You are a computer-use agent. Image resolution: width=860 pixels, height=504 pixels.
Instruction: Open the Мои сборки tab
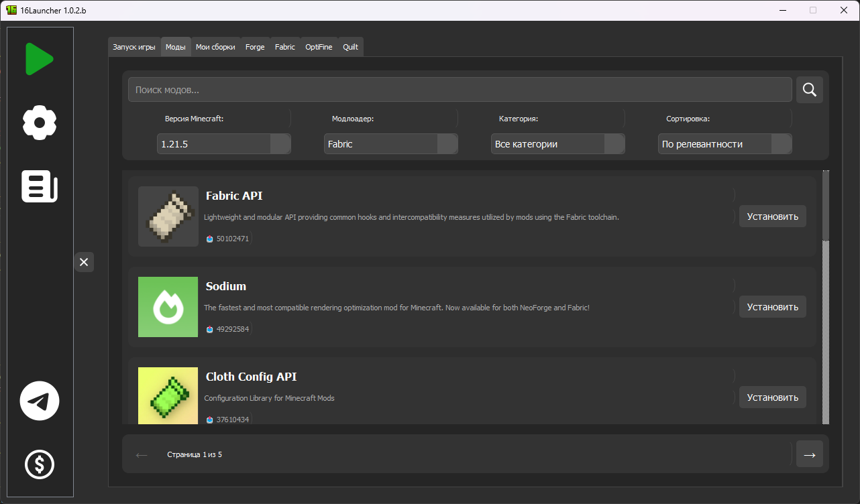click(x=215, y=47)
